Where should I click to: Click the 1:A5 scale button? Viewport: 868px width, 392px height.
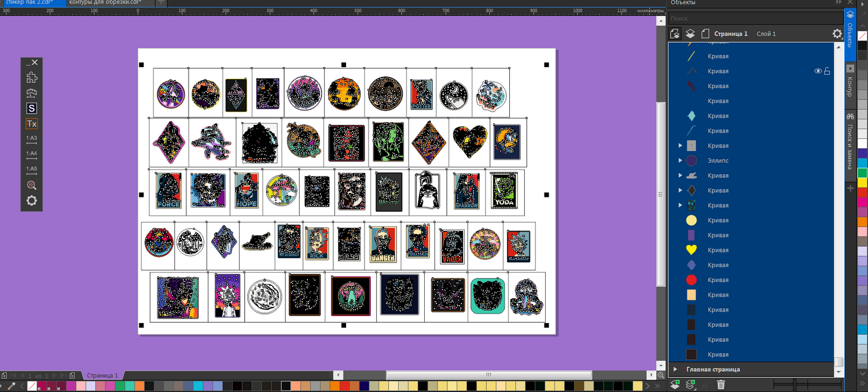(32, 170)
